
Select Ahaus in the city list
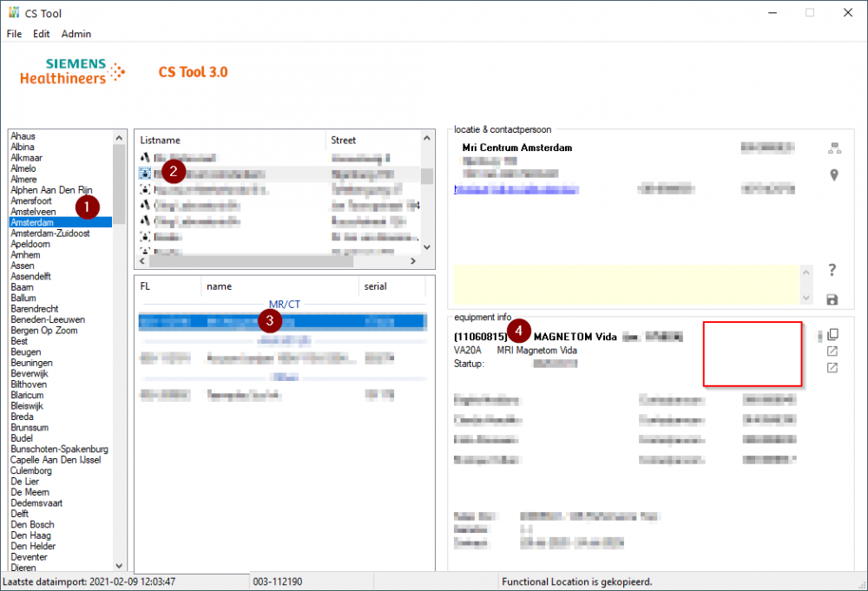23,136
